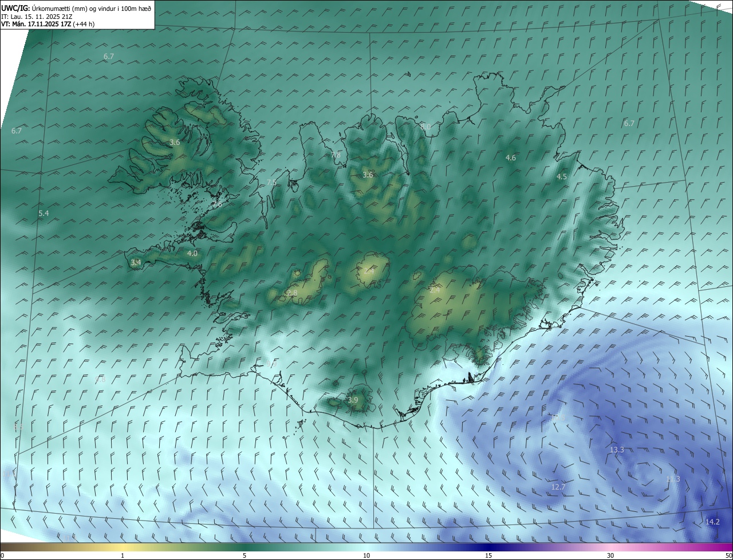Click the 14.2 value label in the dark blue area
The image size is (733, 560).
pyautogui.click(x=712, y=522)
